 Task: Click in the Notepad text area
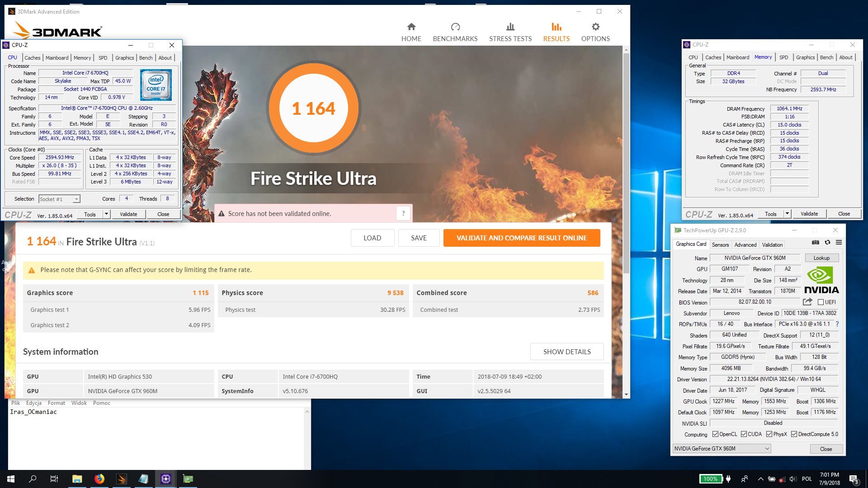[x=156, y=438]
